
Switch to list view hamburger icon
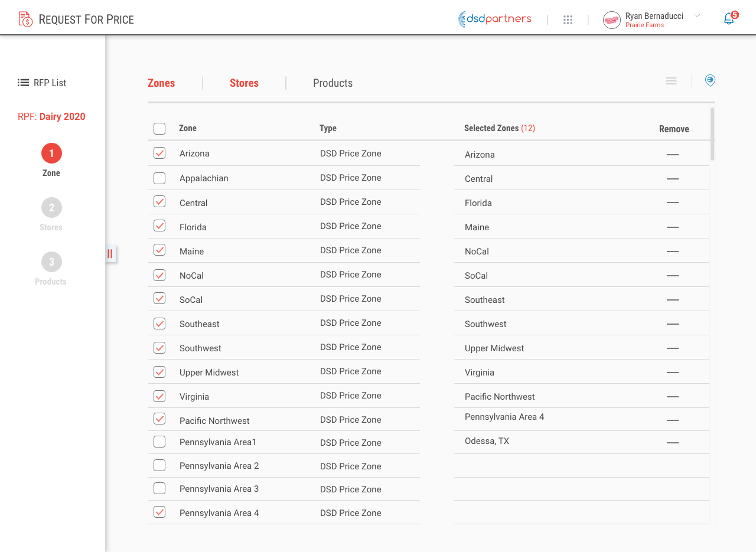[671, 81]
